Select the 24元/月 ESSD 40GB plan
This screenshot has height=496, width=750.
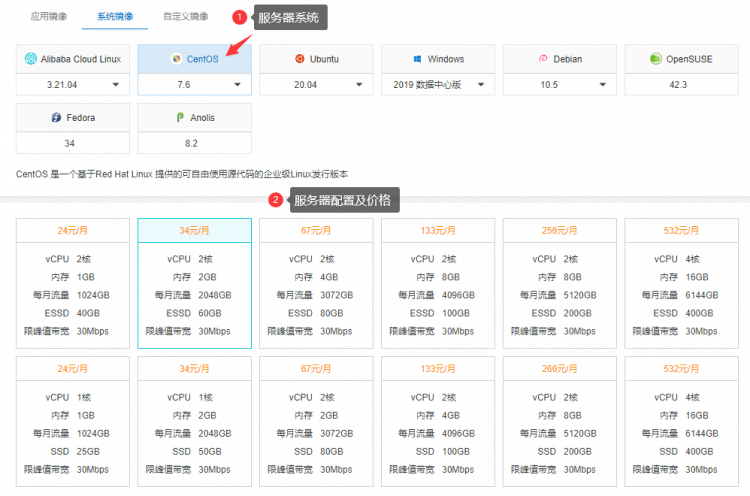coord(72,284)
